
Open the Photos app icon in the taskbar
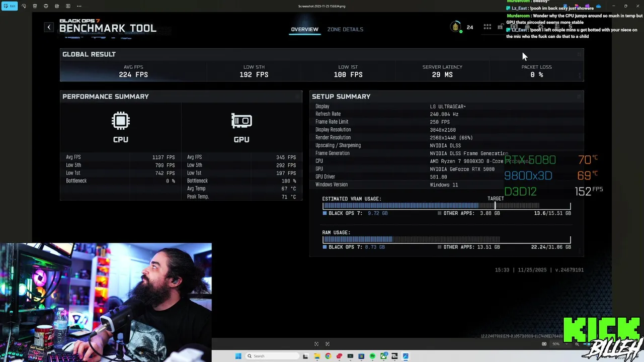pos(406,356)
